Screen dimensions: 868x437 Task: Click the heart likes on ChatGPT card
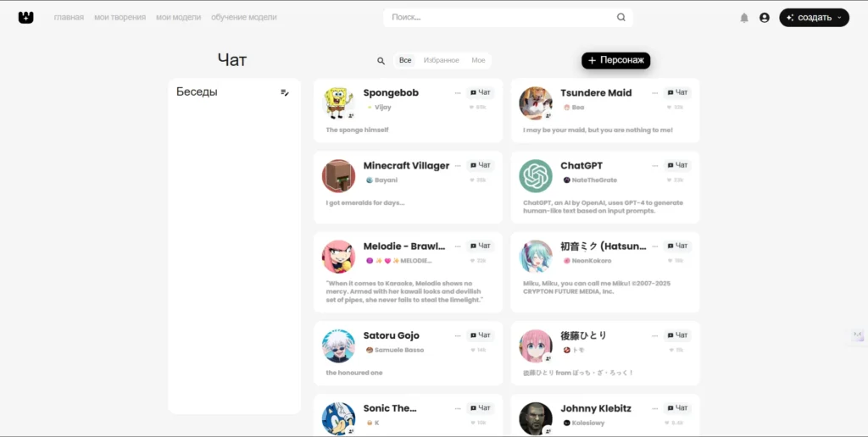click(675, 180)
